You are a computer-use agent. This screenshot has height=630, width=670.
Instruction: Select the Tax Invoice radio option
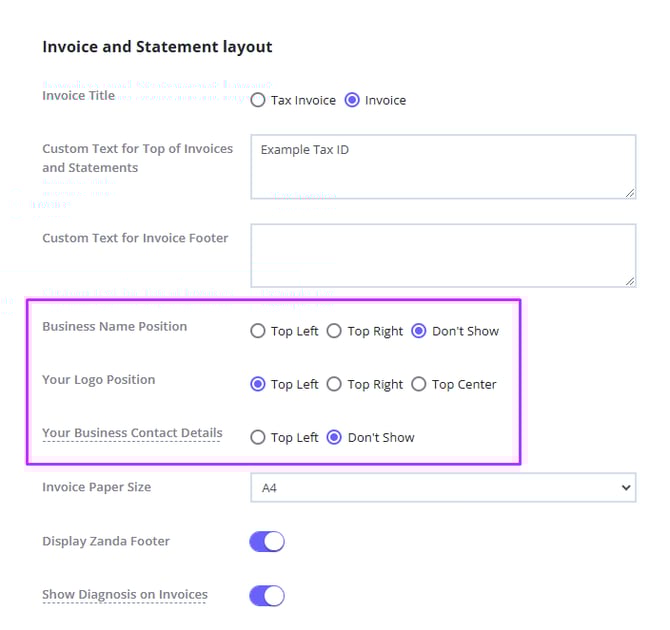(258, 100)
